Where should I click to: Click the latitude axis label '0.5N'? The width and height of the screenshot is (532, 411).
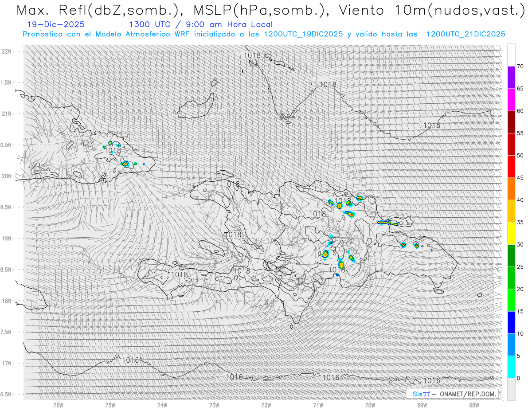click(7, 145)
